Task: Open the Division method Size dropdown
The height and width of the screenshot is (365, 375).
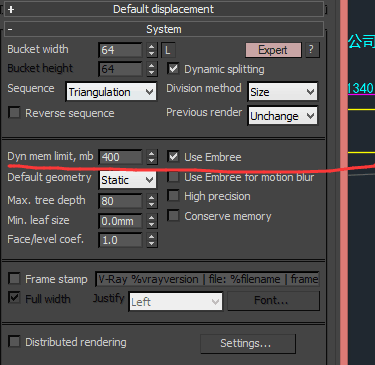Action: pyautogui.click(x=283, y=92)
